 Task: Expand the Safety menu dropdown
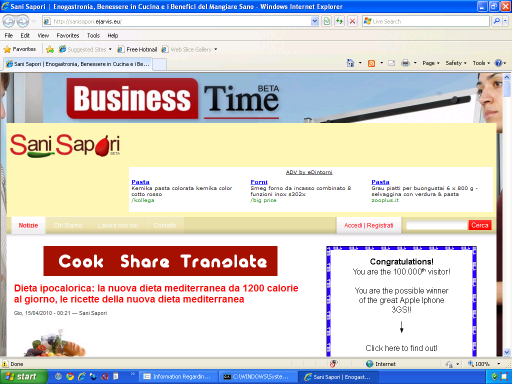456,63
